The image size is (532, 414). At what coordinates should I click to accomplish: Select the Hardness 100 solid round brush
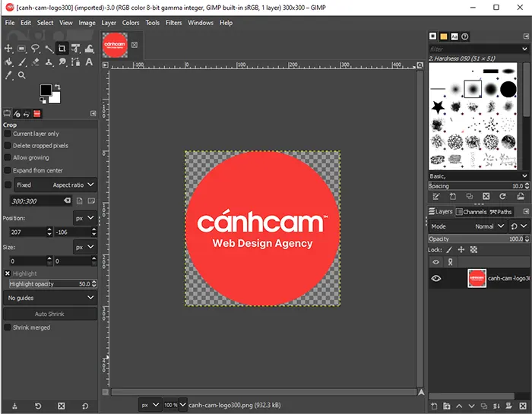(508, 89)
